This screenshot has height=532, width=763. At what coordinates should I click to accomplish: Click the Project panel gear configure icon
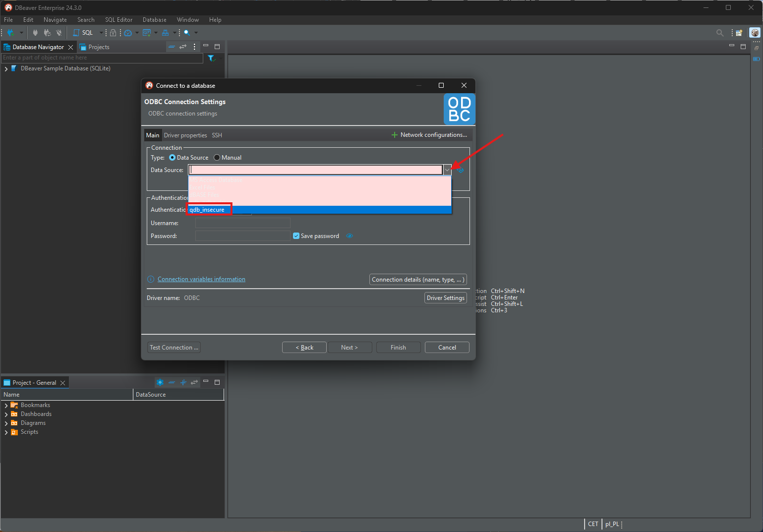(160, 382)
